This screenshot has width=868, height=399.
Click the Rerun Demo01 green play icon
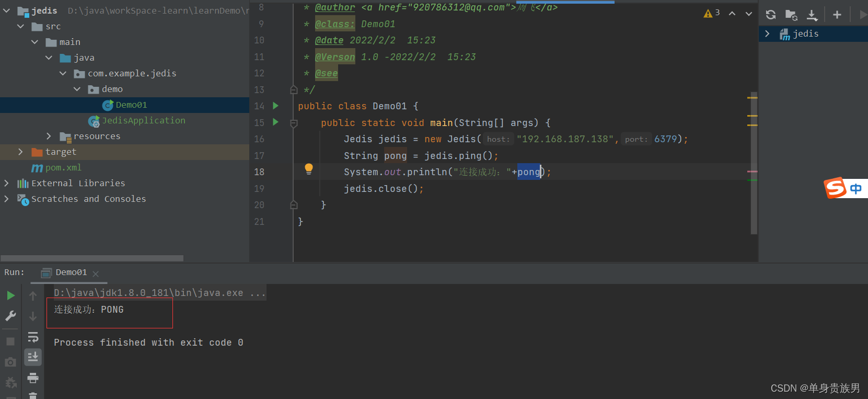pyautogui.click(x=10, y=295)
